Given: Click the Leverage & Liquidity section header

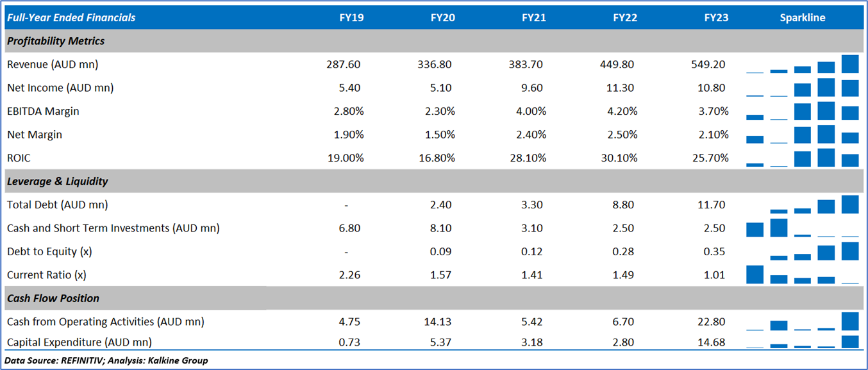Looking at the screenshot, I should (x=58, y=181).
